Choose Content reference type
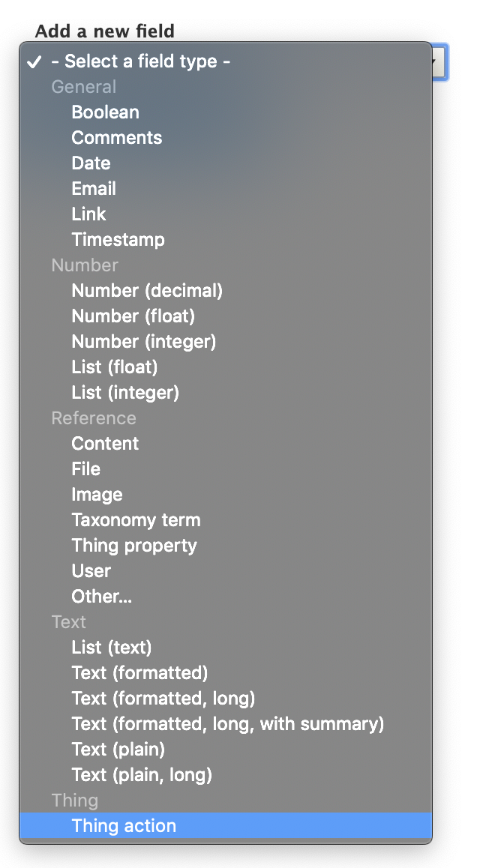This screenshot has height=868, width=501. tap(105, 444)
